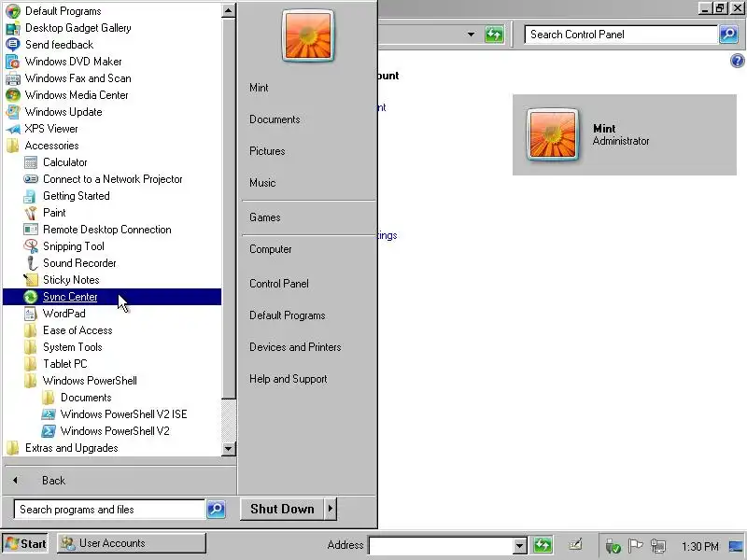
Task: Open Control Panel help question mark
Action: click(737, 61)
